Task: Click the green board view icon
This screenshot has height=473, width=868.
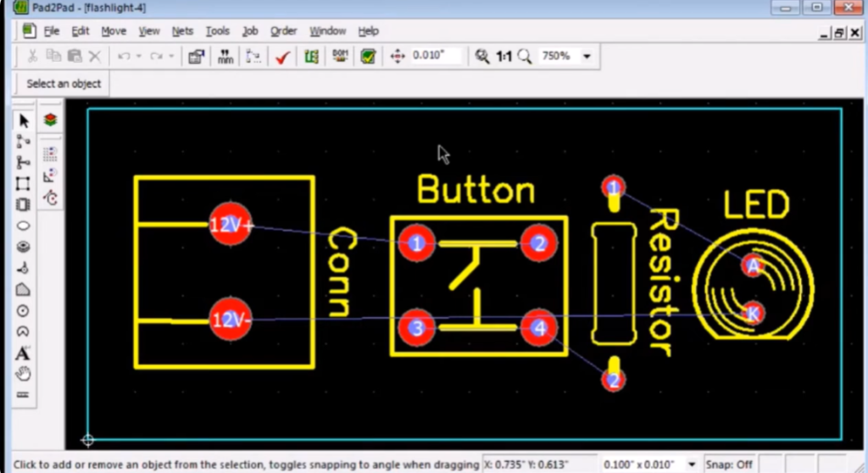Action: click(x=311, y=56)
